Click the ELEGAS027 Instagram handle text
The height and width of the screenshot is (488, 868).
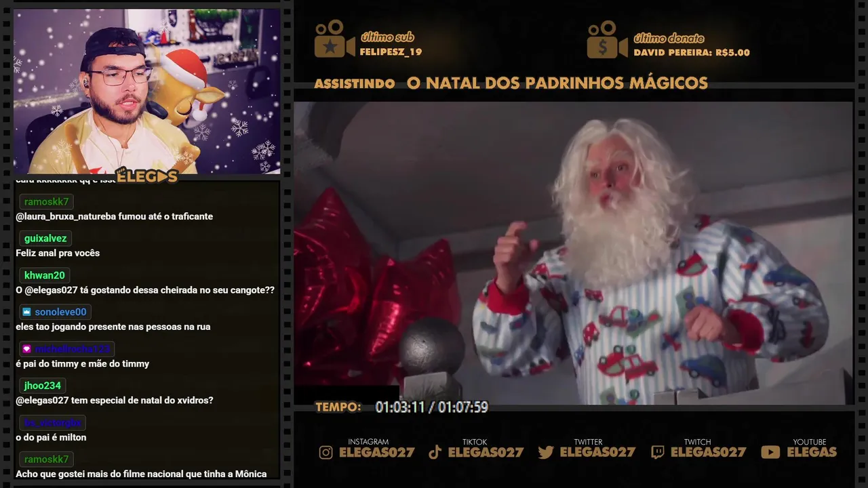377,452
